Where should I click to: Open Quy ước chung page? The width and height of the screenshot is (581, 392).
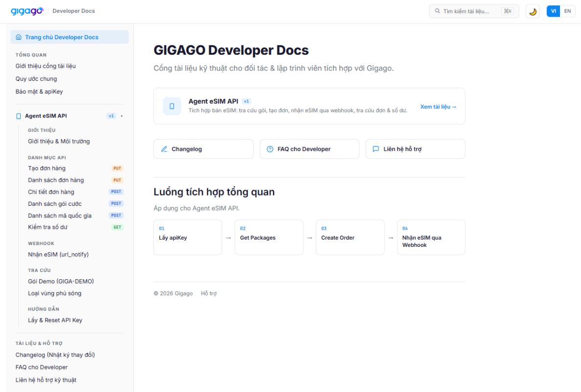[x=36, y=78]
